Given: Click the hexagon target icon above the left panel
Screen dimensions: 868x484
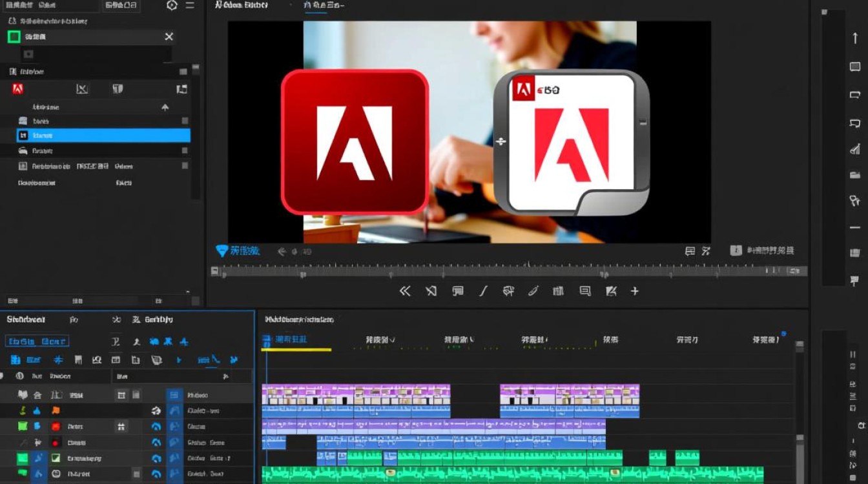Looking at the screenshot, I should [x=172, y=5].
